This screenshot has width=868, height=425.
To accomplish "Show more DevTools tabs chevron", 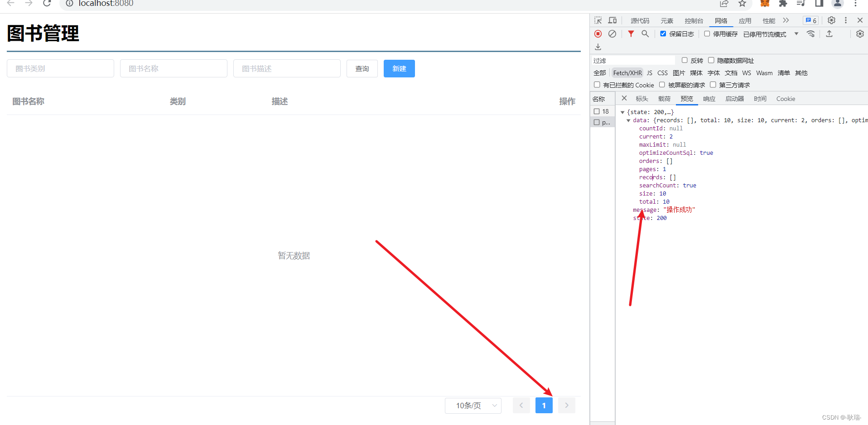I will coord(786,20).
